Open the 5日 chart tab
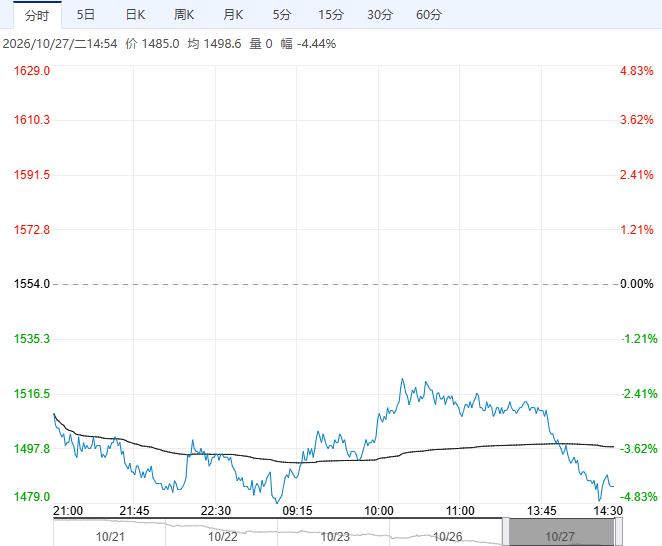 coord(86,15)
